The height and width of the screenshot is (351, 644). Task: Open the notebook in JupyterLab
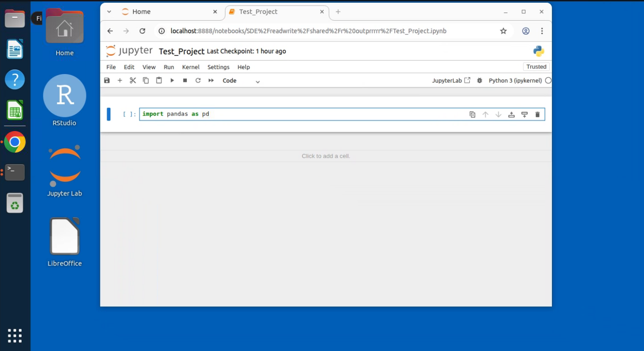coord(451,81)
